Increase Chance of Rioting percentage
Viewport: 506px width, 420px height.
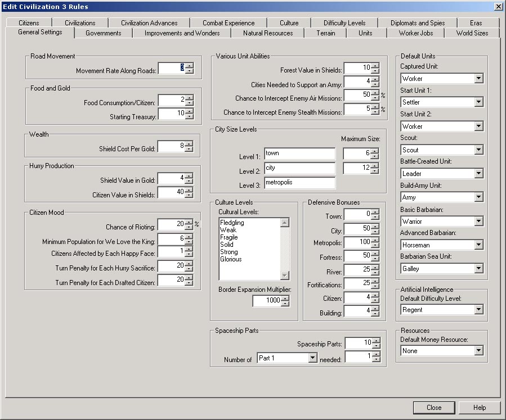click(189, 221)
